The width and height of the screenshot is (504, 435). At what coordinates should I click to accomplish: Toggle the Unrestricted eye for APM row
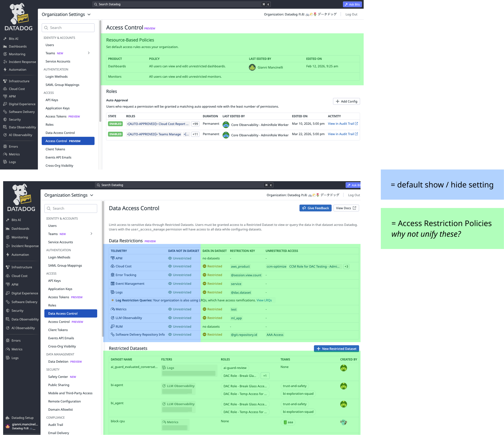(170, 258)
